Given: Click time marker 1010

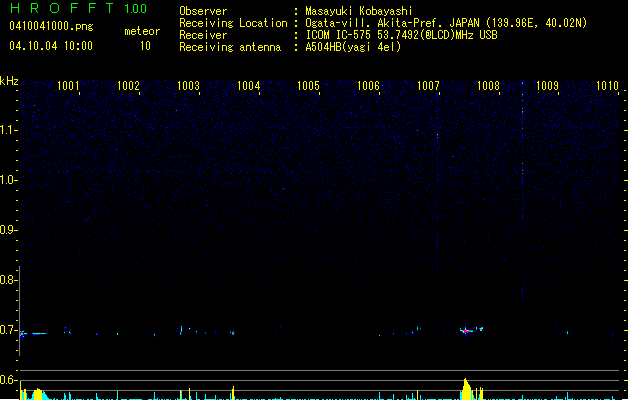Looking at the screenshot, I should click(607, 86).
